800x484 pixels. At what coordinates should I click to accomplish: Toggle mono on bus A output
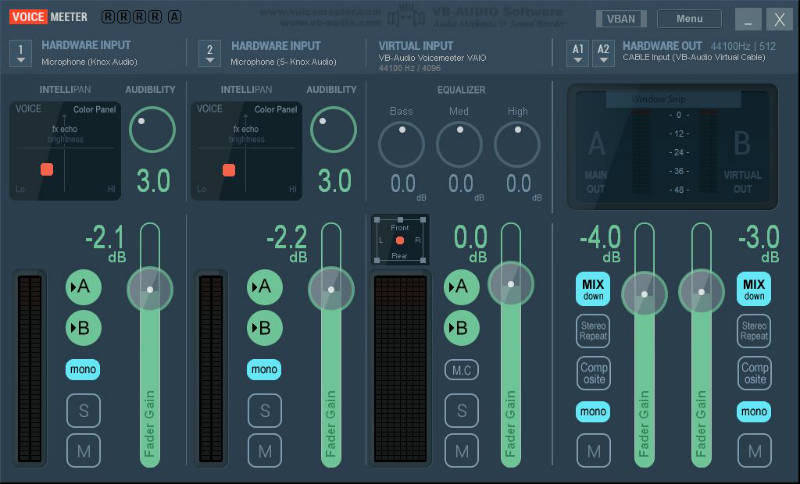593,412
